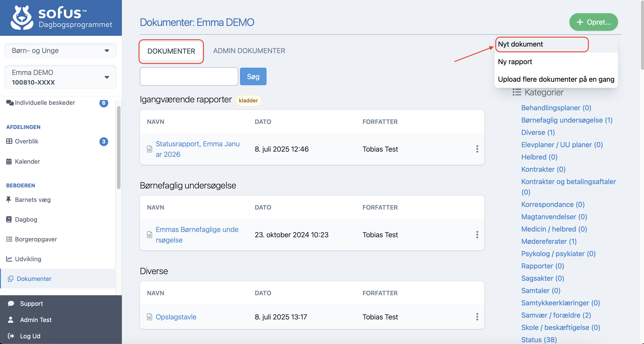
Task: Click the Log Ud exit icon
Action: pos(11,336)
